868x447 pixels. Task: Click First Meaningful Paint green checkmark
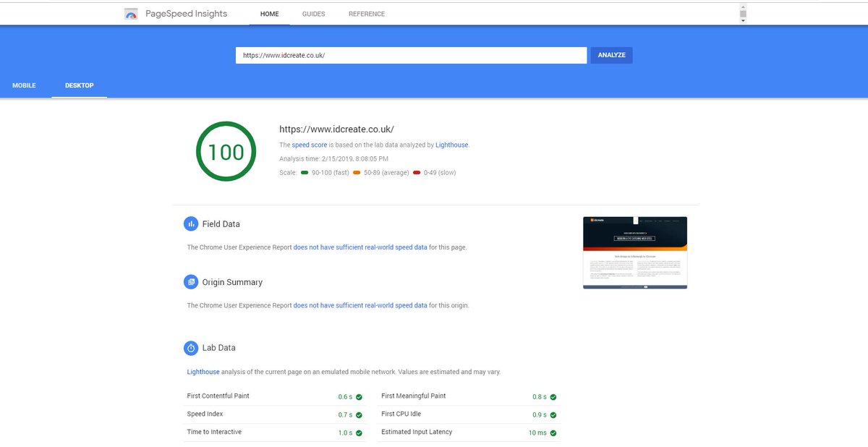point(553,396)
